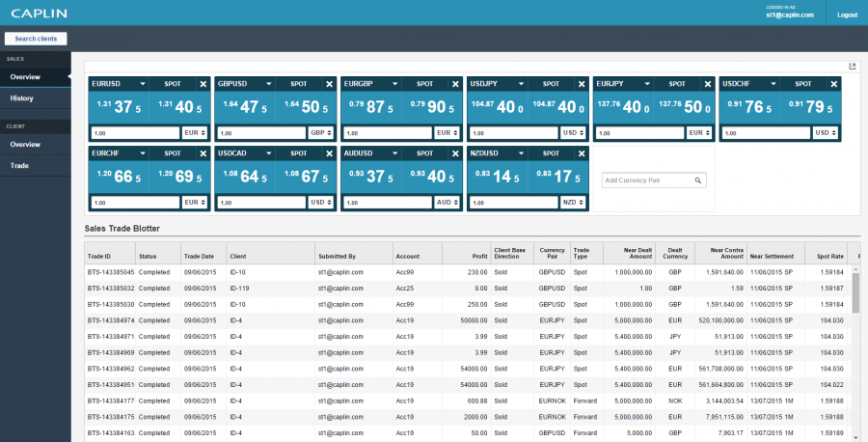Open the USDCHF pair dropdown
This screenshot has height=442, width=868.
tap(773, 84)
